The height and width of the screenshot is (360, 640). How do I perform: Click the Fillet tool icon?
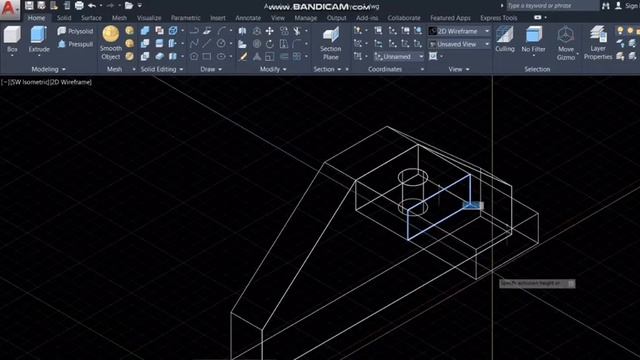coord(297,43)
